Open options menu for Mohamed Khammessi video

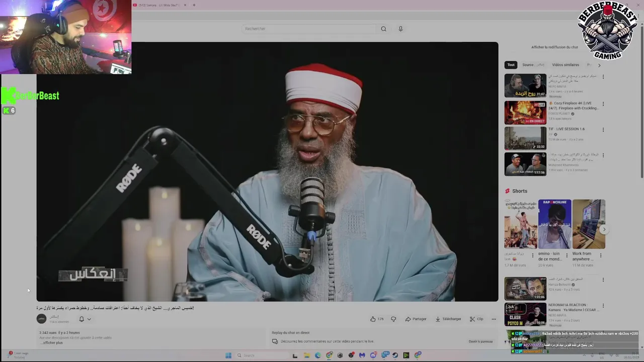coord(603,155)
